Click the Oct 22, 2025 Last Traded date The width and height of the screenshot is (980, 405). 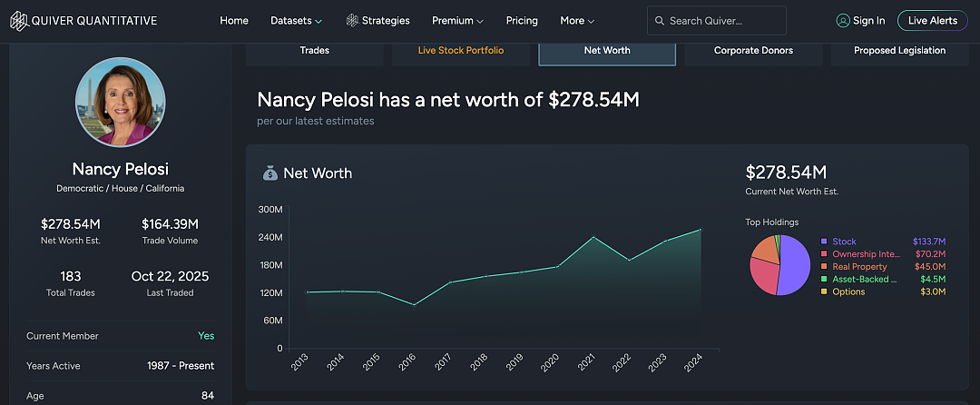170,276
